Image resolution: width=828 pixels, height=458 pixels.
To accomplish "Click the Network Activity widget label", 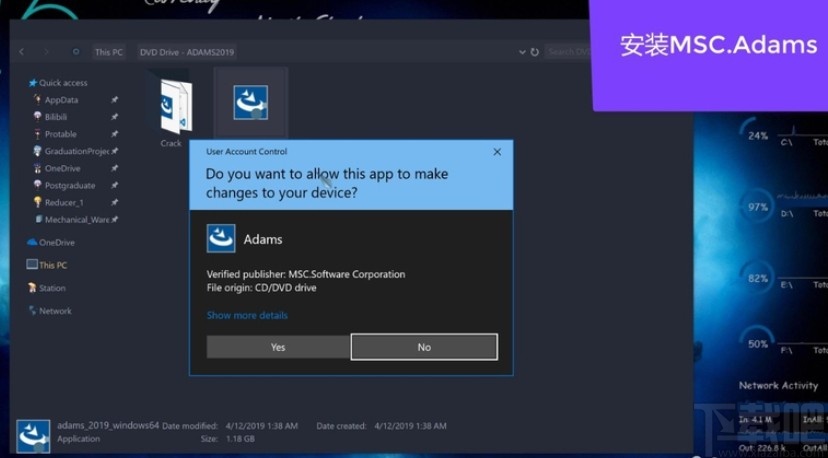I will coord(778,386).
